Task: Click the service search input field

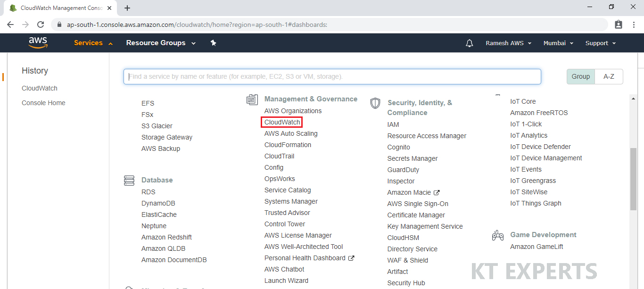Action: (332, 76)
